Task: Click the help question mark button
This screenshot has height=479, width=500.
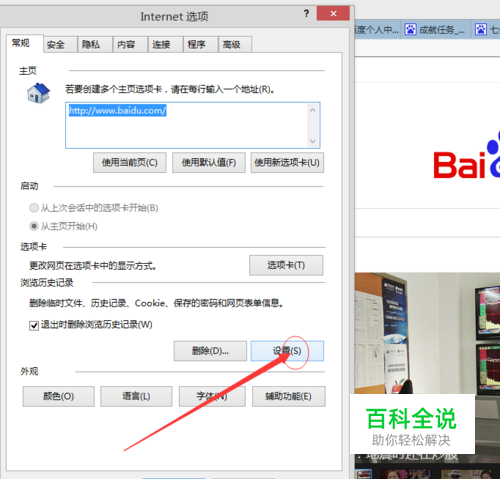Action: [306, 14]
